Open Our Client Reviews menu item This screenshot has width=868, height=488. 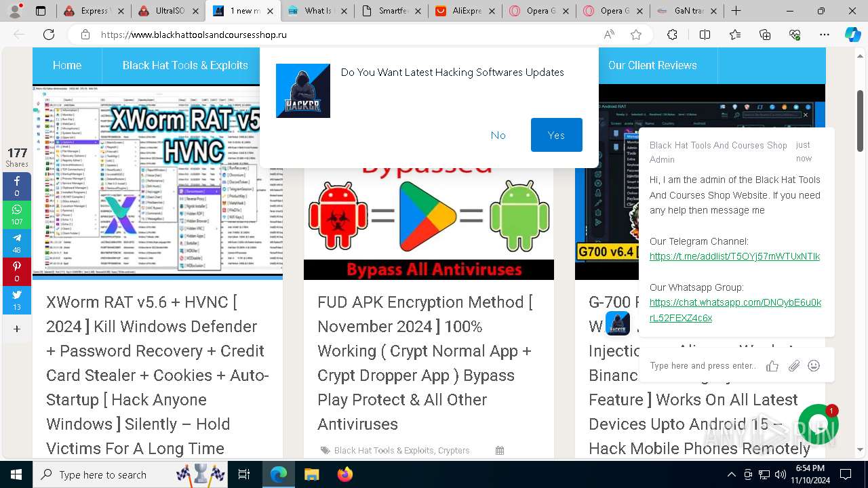pos(652,65)
